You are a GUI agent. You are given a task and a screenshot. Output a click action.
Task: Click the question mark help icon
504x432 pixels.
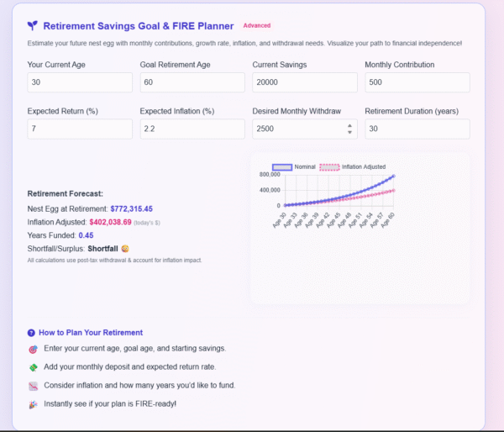31,333
